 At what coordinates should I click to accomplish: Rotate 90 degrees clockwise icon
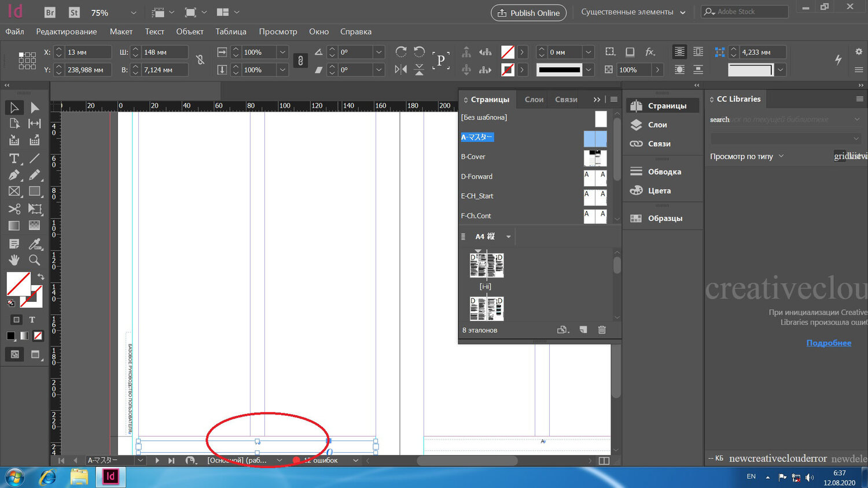pyautogui.click(x=400, y=52)
